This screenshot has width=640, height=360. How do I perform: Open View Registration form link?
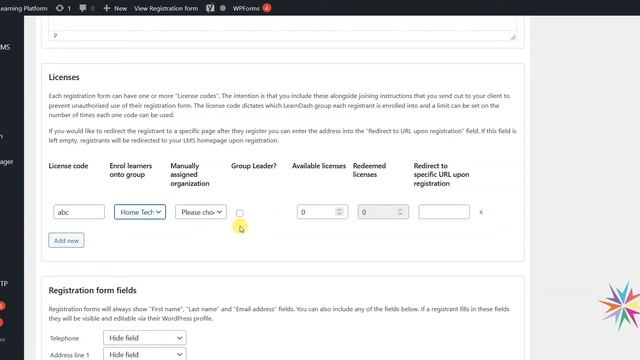coord(166,8)
